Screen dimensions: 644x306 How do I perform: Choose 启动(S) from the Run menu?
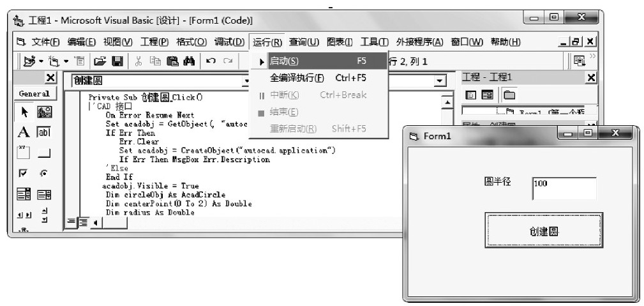[318, 61]
